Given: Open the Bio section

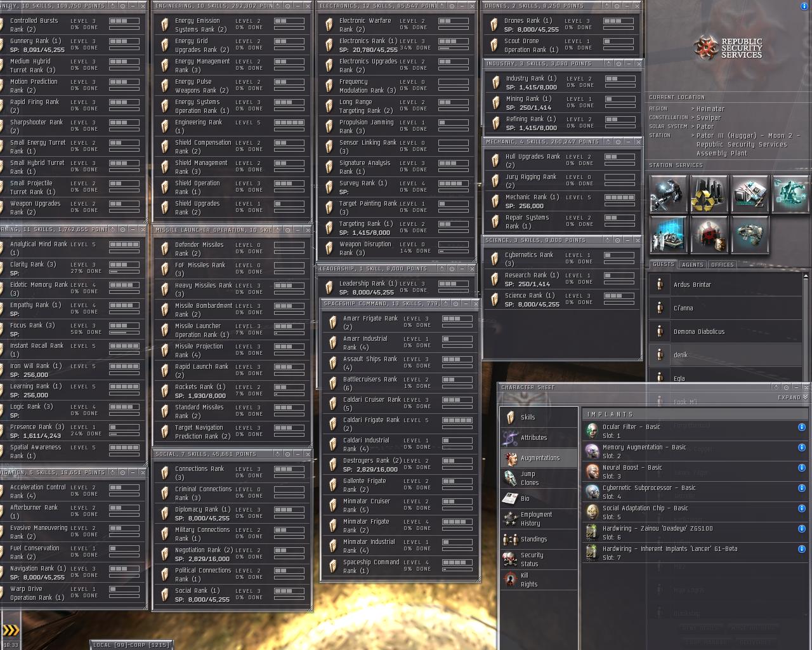Looking at the screenshot, I should [539, 498].
